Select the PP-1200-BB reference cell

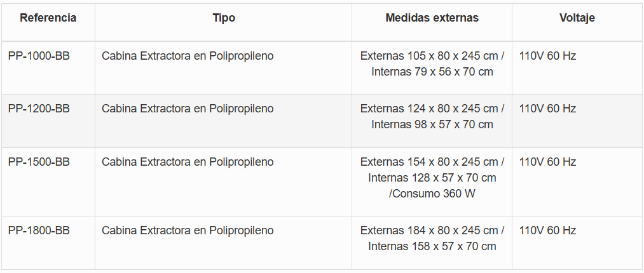click(x=39, y=109)
